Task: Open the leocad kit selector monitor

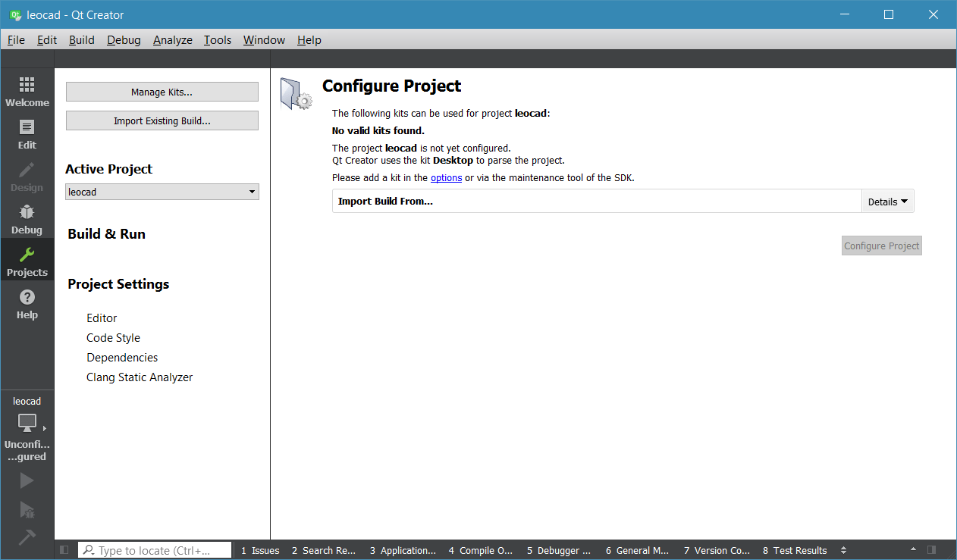Action: tap(27, 423)
